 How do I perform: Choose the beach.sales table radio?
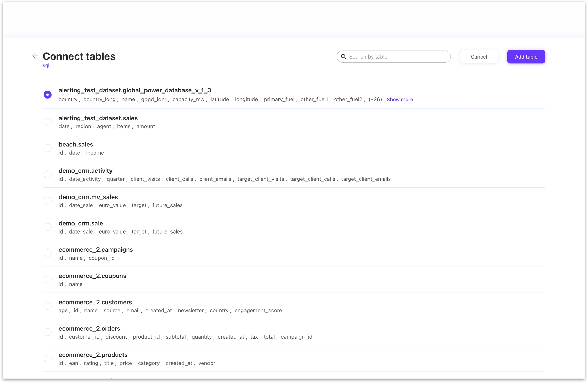(47, 148)
